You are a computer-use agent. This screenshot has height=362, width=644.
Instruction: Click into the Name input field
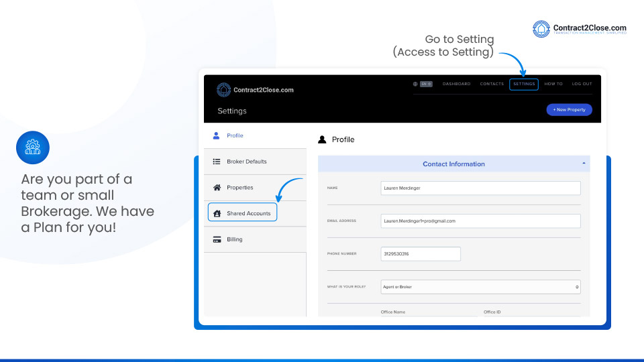pyautogui.click(x=480, y=188)
